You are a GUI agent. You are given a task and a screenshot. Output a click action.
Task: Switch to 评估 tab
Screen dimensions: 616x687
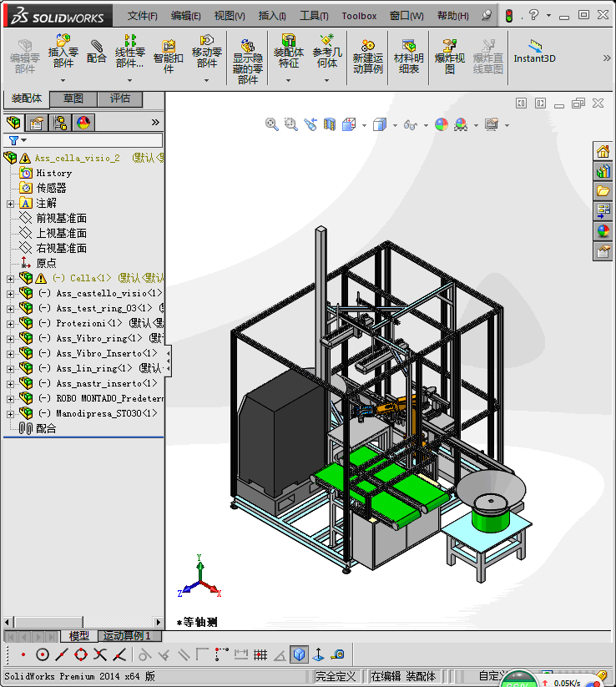(120, 99)
